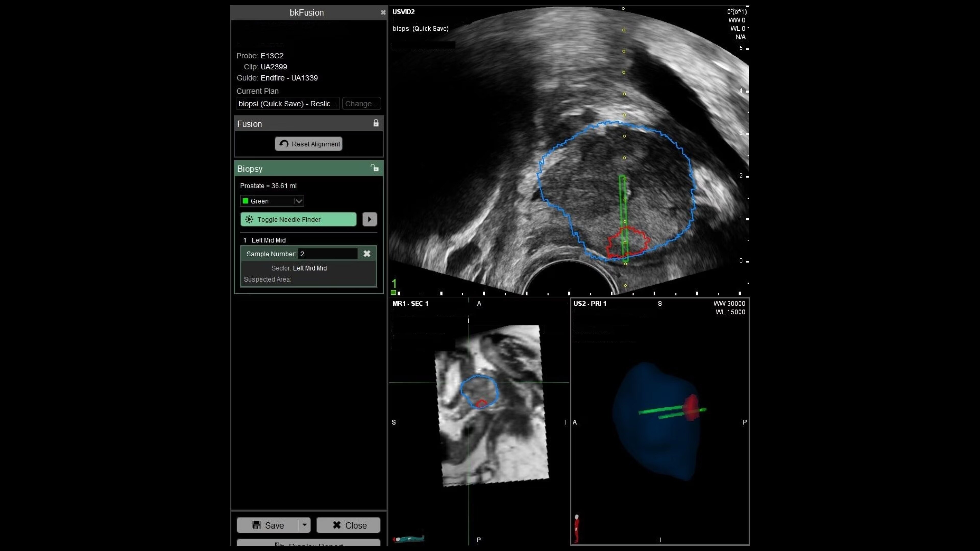Toggle the Fusion section lock icon
This screenshot has width=980, height=551.
point(376,123)
